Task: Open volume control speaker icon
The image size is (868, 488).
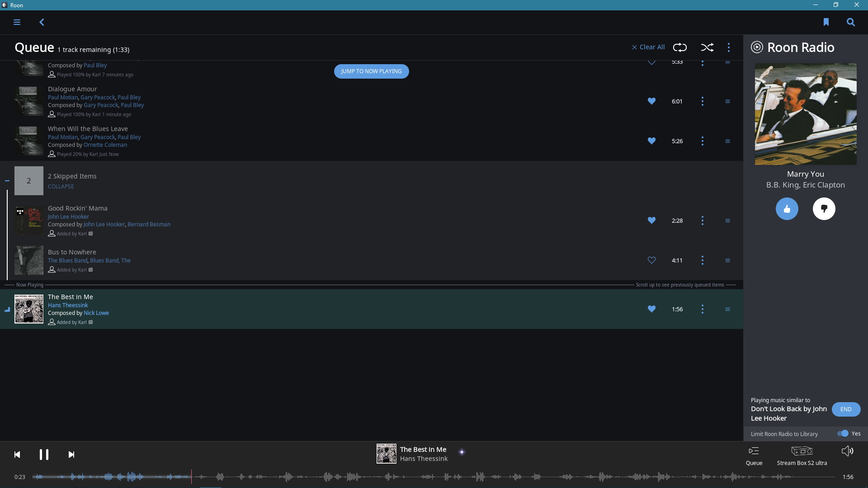Action: click(848, 451)
